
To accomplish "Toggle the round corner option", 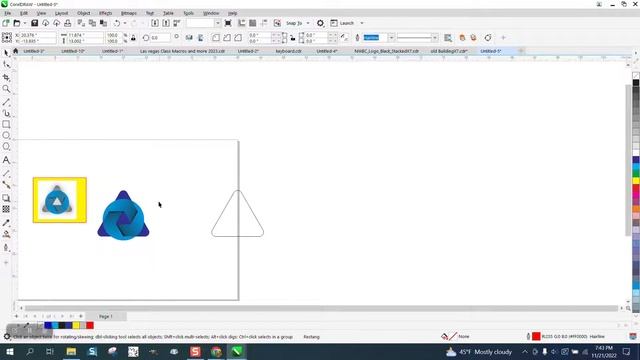I will pyautogui.click(x=216, y=38).
